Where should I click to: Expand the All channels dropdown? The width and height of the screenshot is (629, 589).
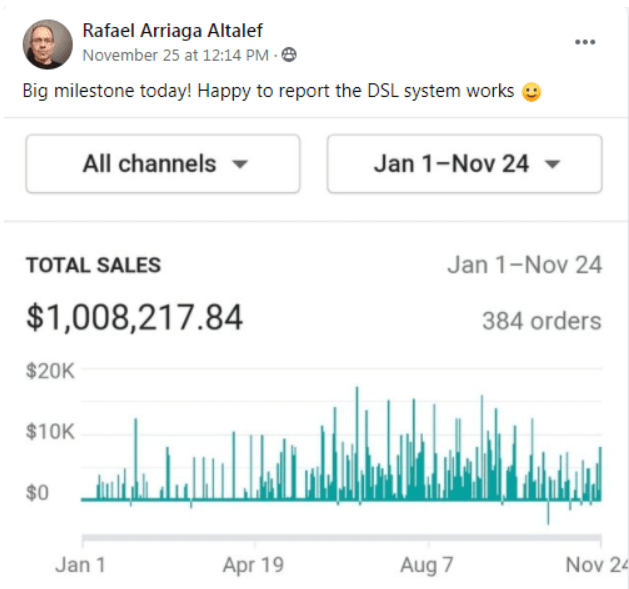point(162,164)
